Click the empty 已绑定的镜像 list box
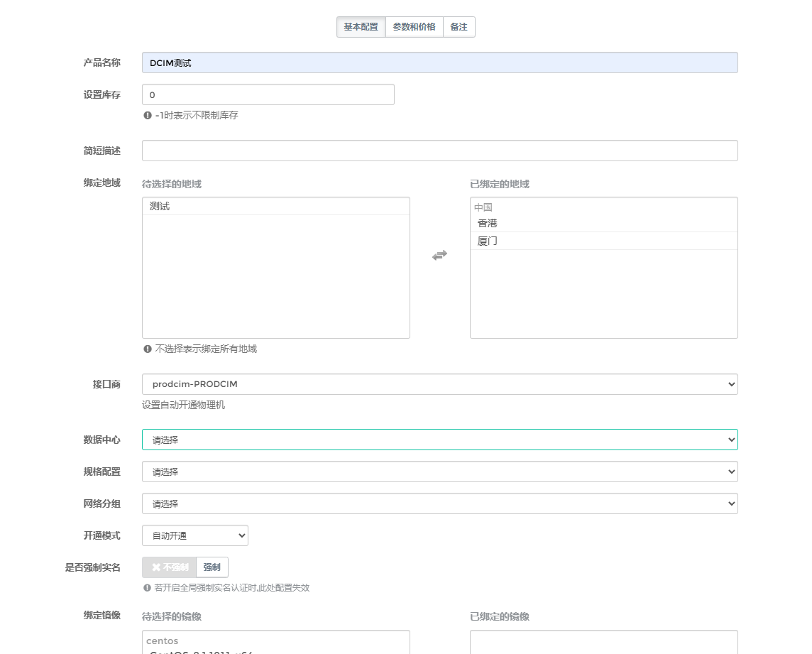Viewport: 812px width, 654px height. tap(604, 643)
